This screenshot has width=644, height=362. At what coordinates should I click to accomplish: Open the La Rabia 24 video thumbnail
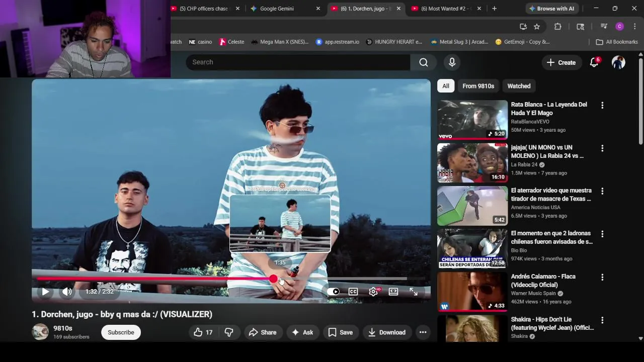(472, 163)
